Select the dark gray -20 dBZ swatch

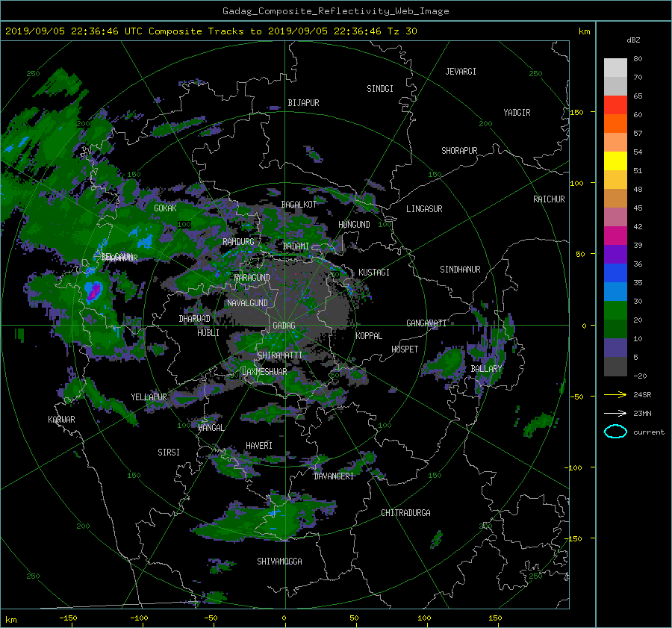(615, 366)
